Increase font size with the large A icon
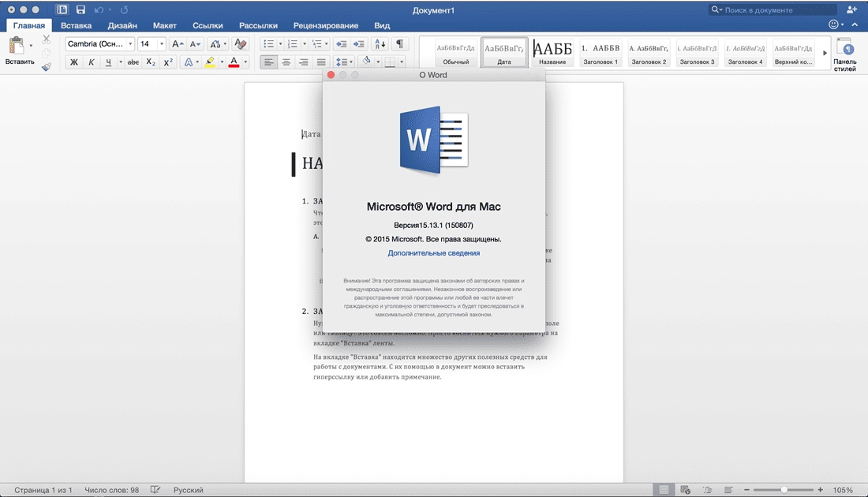This screenshot has height=497, width=868. [177, 43]
